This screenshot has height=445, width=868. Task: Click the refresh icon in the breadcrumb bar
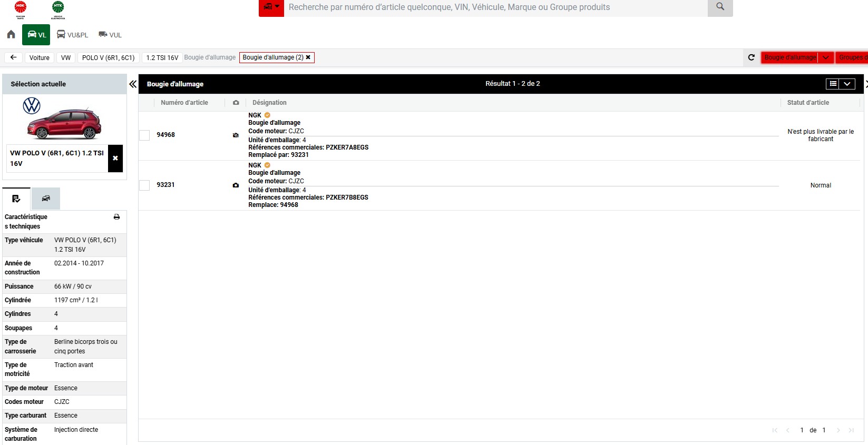752,57
